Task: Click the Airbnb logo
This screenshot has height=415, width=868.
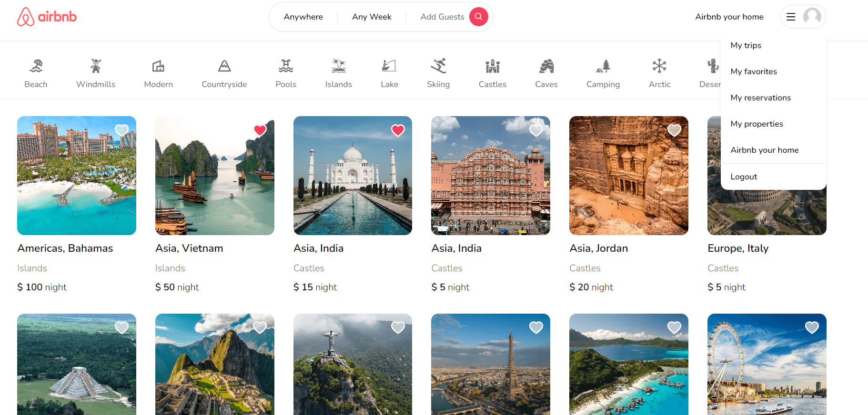Action: [x=47, y=17]
